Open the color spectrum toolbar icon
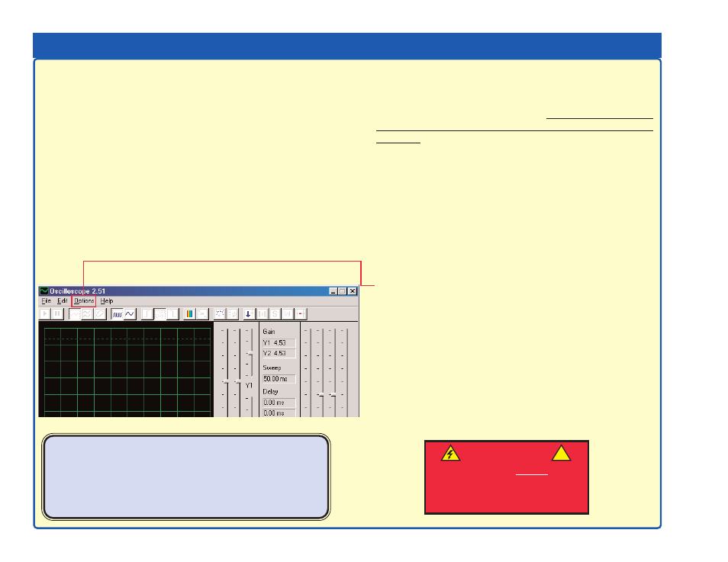The height and width of the screenshot is (562, 728). click(189, 313)
